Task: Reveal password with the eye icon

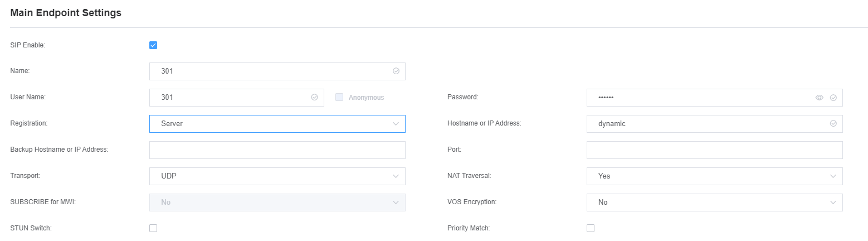Action: pyautogui.click(x=820, y=98)
